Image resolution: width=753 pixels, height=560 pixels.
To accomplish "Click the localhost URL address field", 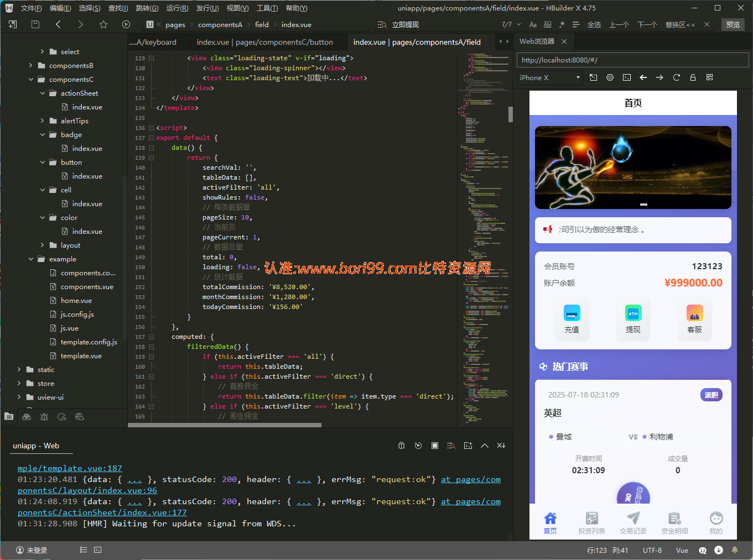I will [633, 60].
